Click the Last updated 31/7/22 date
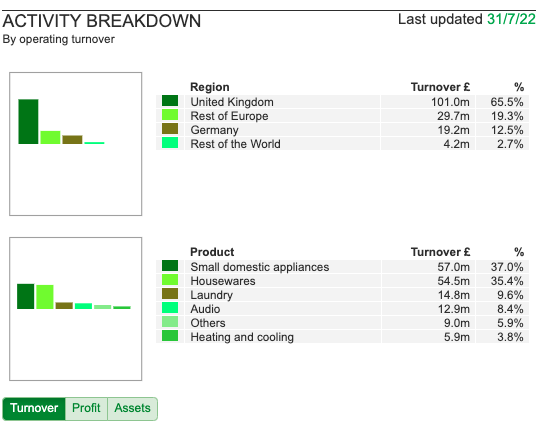Viewport: 551px width, 426px height. [x=511, y=19]
